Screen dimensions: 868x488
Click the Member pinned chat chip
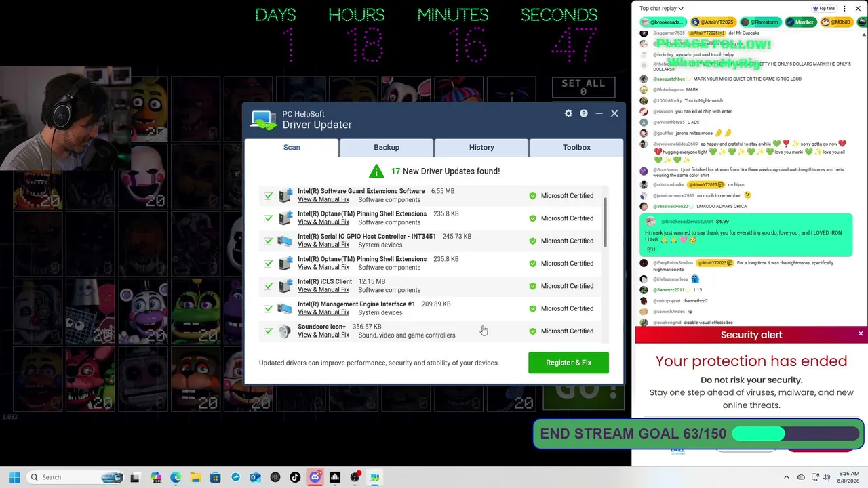(800, 22)
